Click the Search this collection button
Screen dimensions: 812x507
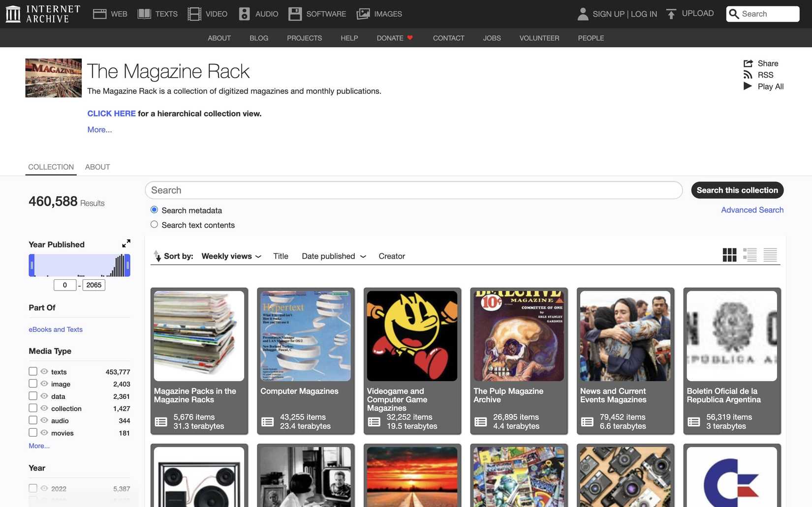click(x=737, y=190)
